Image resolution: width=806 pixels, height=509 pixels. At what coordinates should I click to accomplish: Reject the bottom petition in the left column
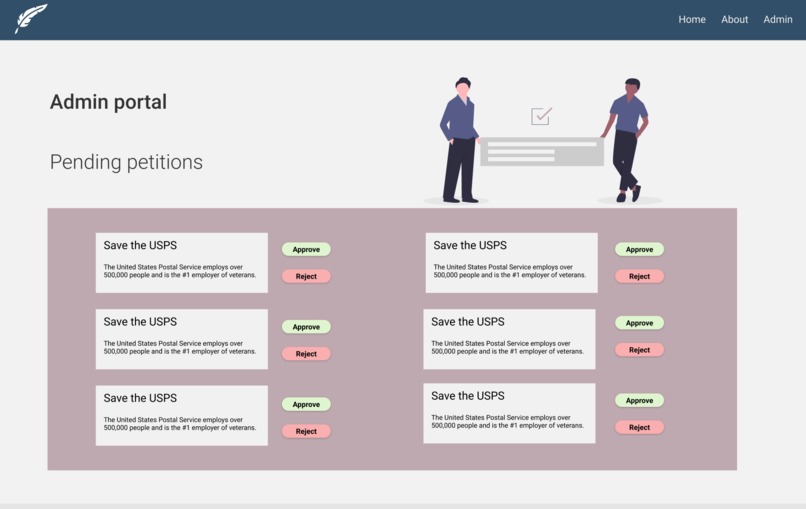306,431
